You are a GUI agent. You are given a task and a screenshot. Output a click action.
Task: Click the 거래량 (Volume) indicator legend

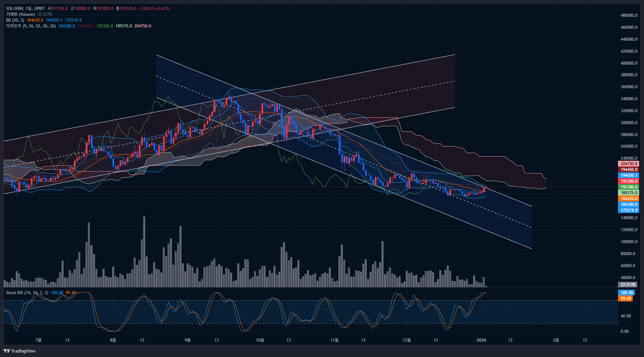[21, 14]
